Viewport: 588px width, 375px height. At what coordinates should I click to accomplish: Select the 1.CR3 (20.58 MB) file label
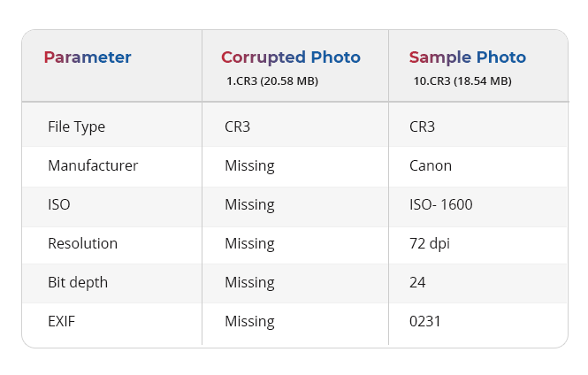(x=272, y=80)
